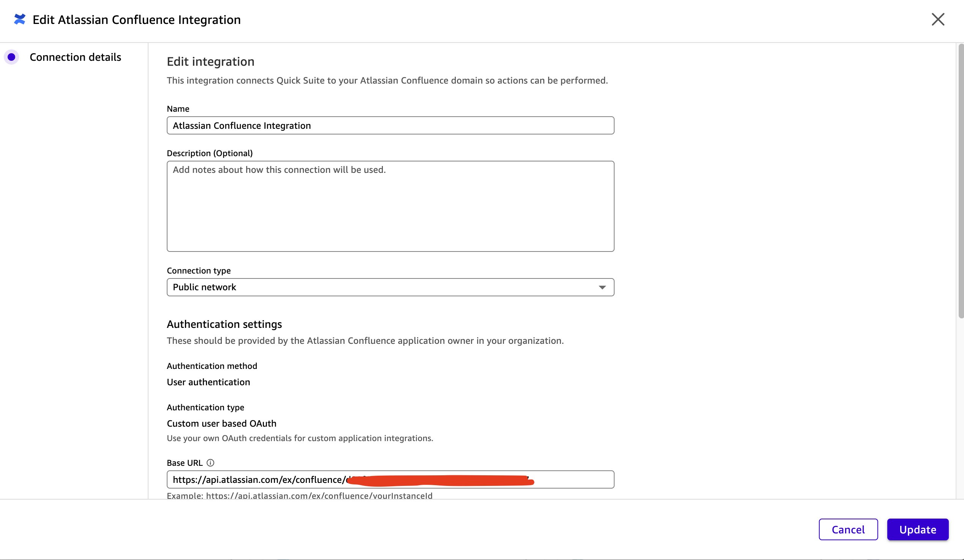Click Cancel to discard changes

(x=848, y=529)
